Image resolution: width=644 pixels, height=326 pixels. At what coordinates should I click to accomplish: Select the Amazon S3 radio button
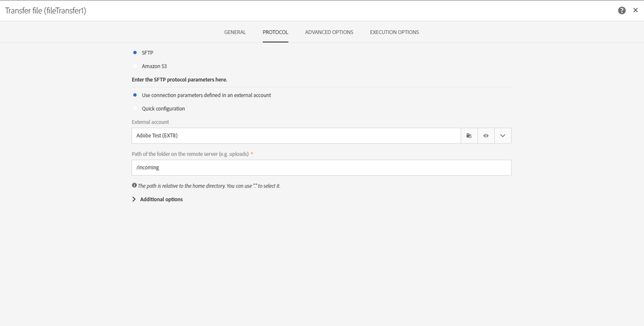click(135, 66)
